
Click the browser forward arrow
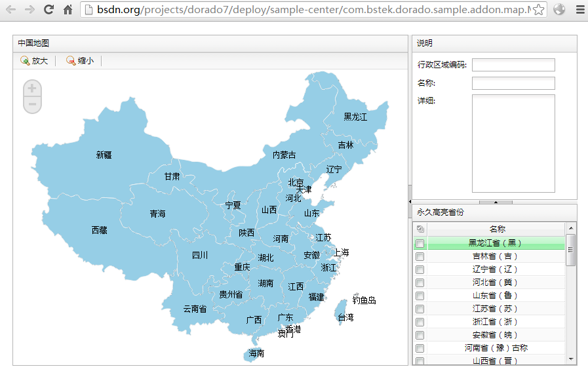[29, 10]
